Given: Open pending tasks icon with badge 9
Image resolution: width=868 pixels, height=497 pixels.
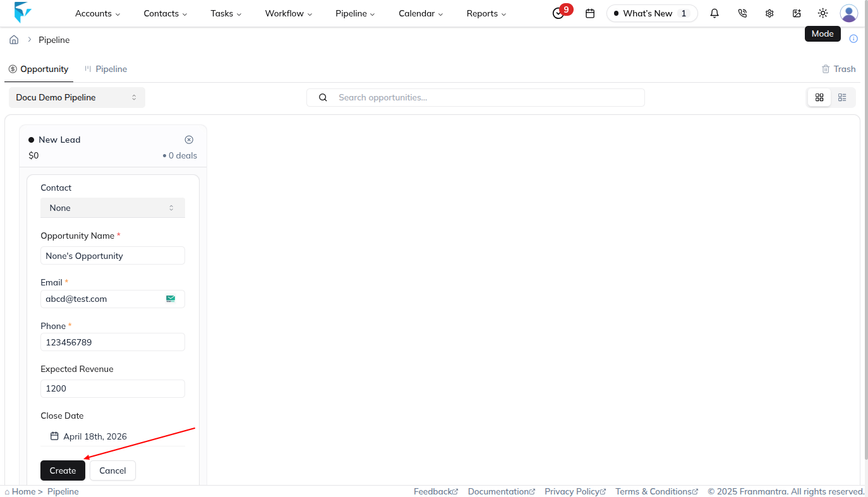Looking at the screenshot, I should tap(558, 13).
